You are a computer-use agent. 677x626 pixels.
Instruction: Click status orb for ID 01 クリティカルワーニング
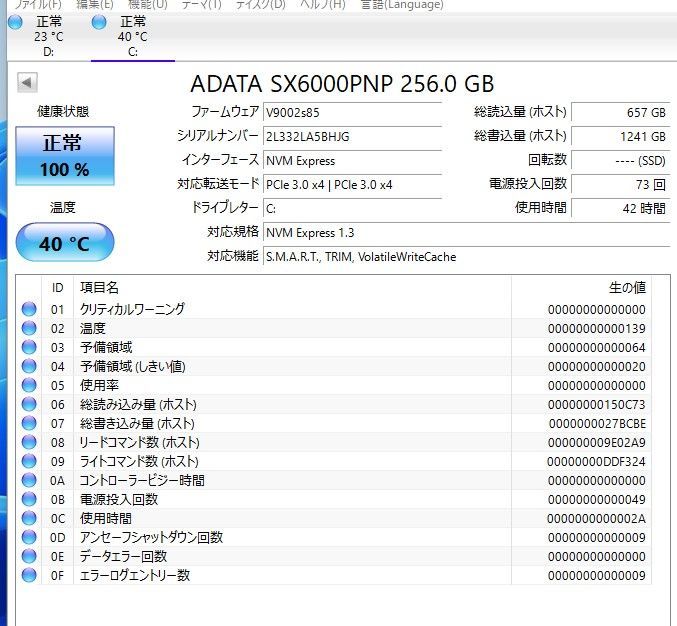point(29,309)
